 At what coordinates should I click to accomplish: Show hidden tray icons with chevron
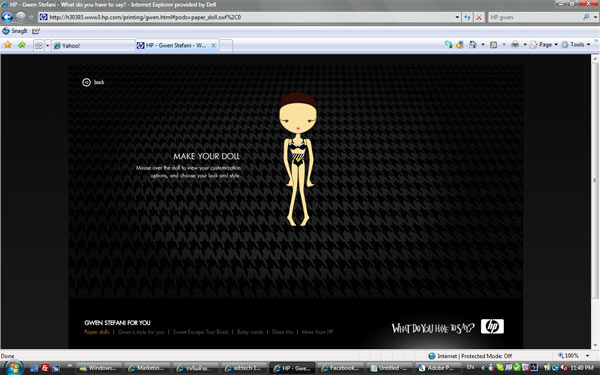483,368
